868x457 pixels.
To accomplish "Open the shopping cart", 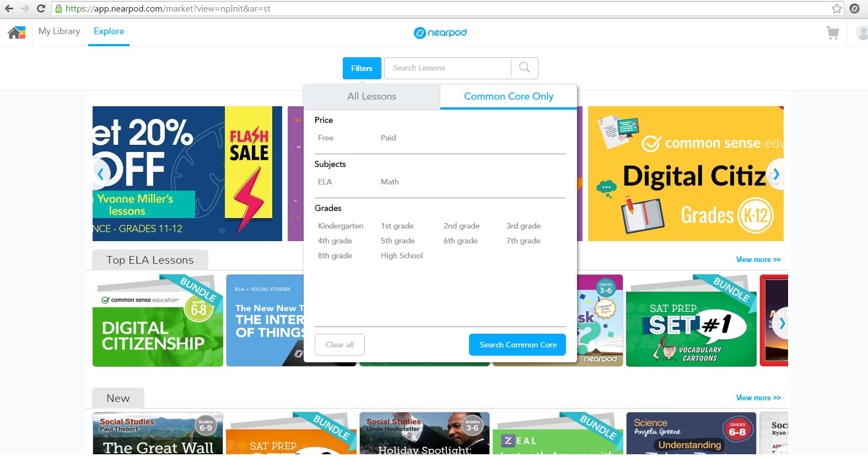I will coord(832,33).
